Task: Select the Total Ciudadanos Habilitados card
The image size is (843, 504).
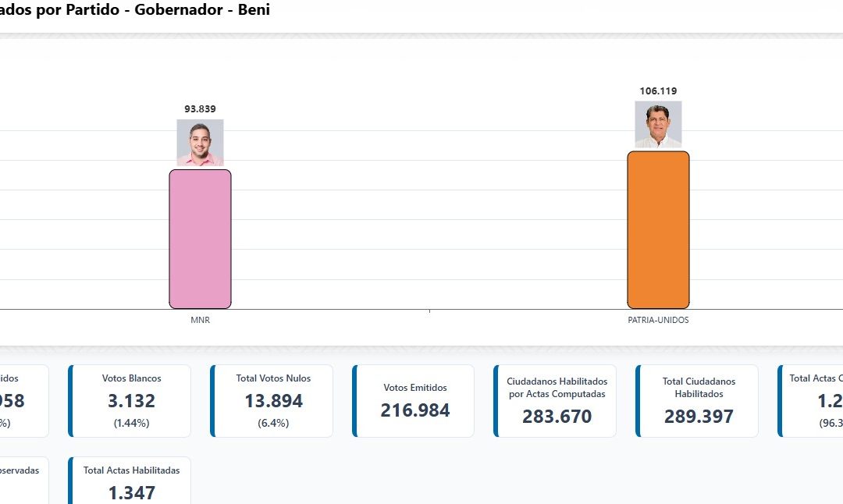Action: pos(699,400)
